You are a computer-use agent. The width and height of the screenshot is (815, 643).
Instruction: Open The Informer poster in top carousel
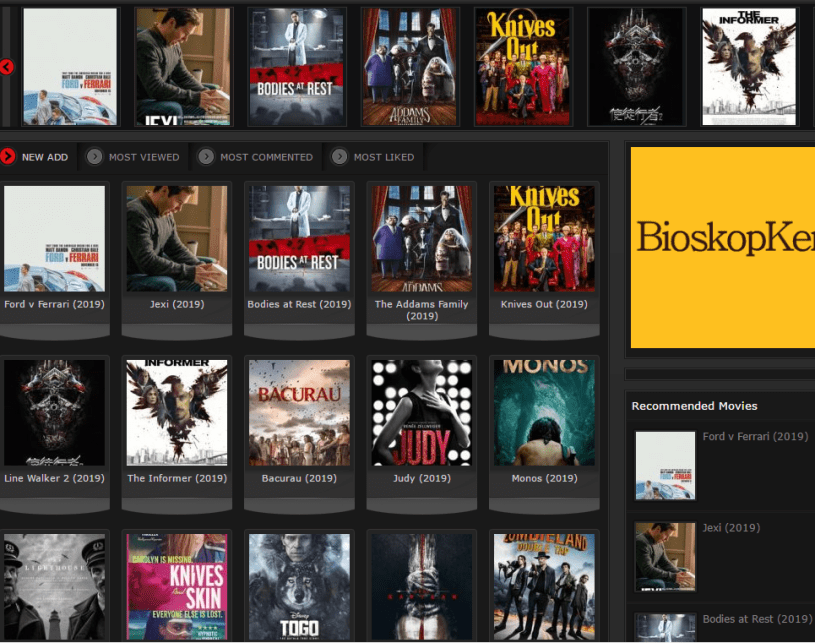[x=747, y=65]
